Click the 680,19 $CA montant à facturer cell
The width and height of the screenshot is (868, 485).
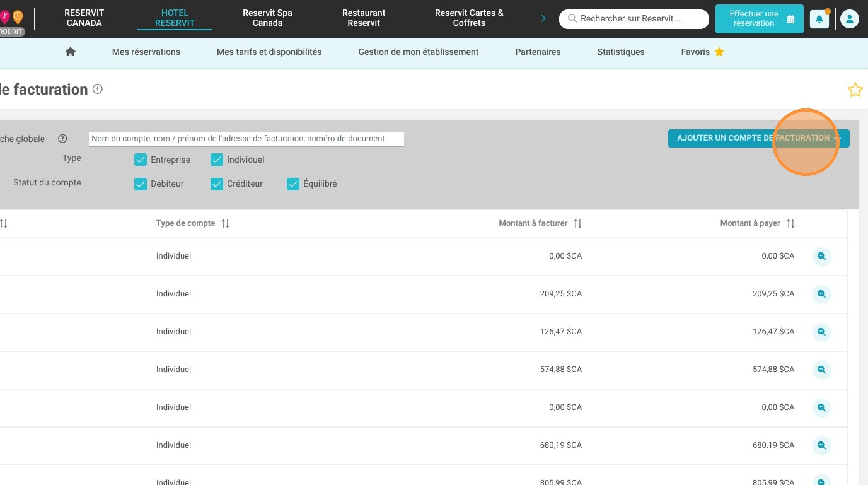(561, 445)
